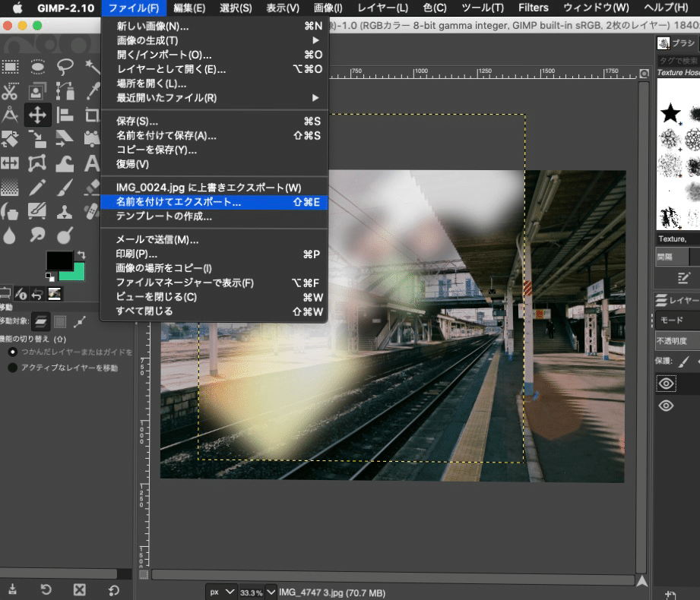The width and height of the screenshot is (700, 600).
Task: Select the Blur/Sharpen droplet tool
Action: pos(10,235)
